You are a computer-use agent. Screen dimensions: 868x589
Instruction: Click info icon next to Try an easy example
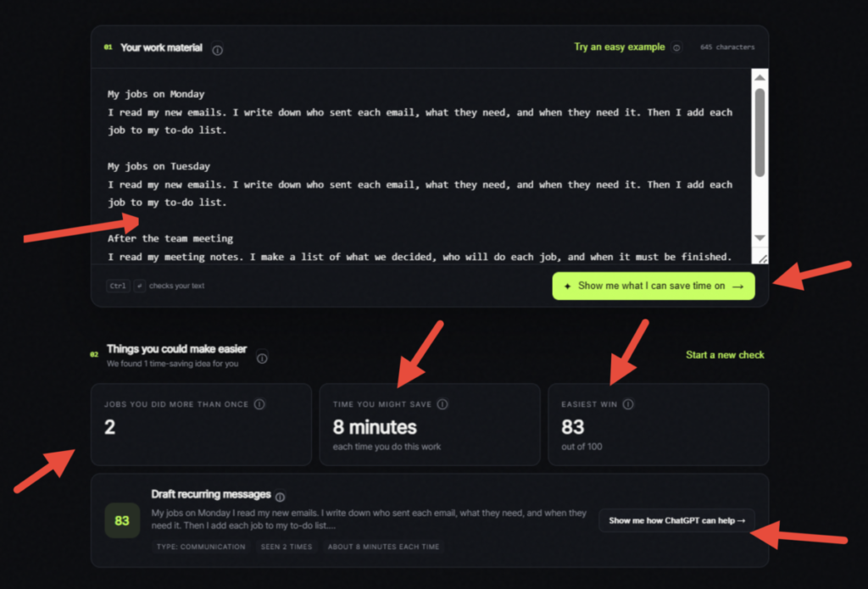[x=676, y=47]
